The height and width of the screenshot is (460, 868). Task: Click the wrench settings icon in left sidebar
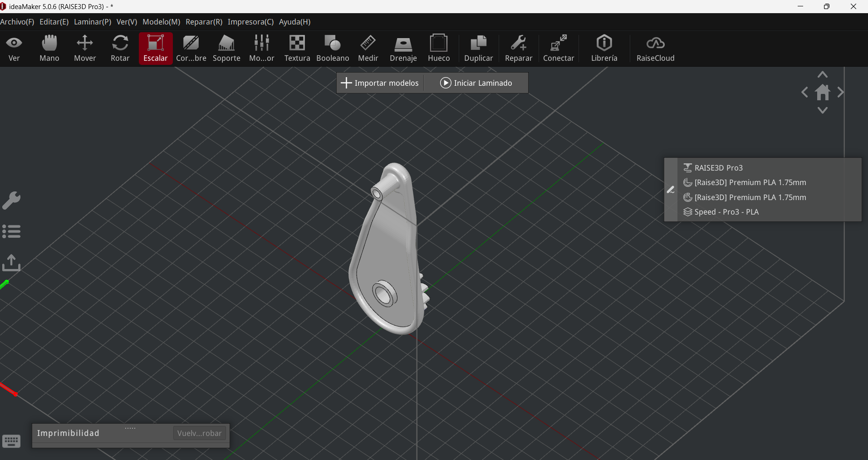(11, 201)
